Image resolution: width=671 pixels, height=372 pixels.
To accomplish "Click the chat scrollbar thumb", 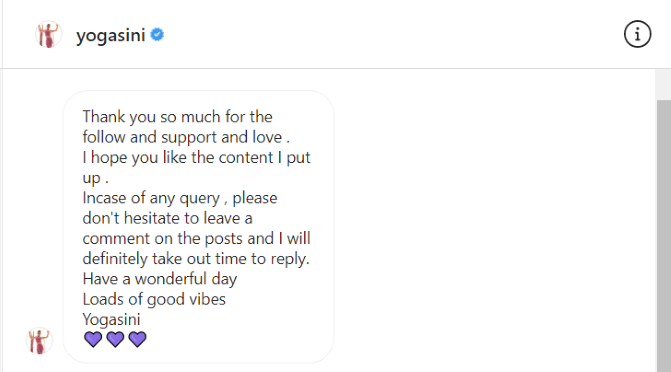I will [x=664, y=235].
